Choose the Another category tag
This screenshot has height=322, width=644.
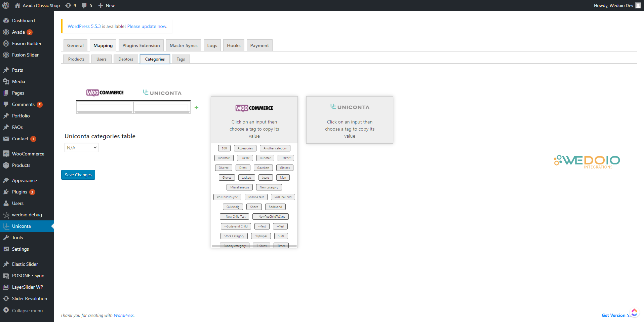click(275, 148)
